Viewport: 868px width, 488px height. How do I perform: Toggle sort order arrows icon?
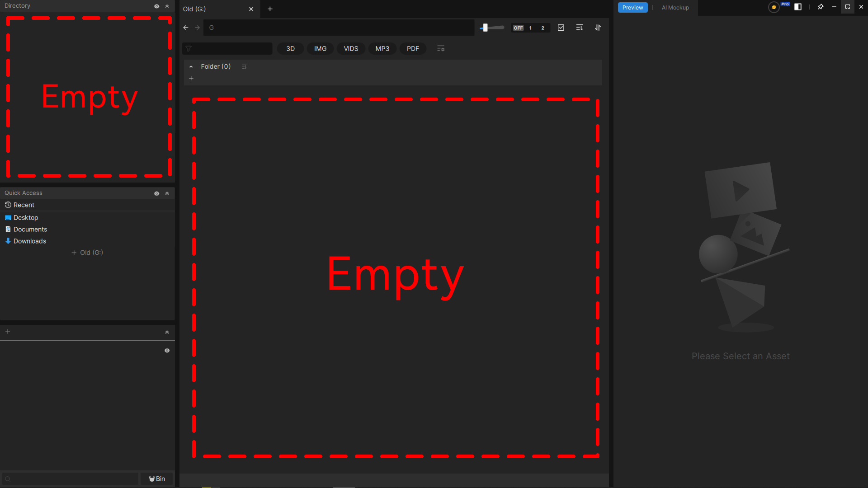tap(598, 28)
